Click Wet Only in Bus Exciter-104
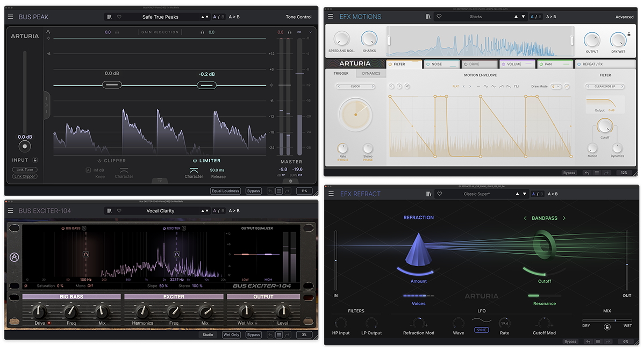Screen dimensions: 644x350 pos(231,335)
